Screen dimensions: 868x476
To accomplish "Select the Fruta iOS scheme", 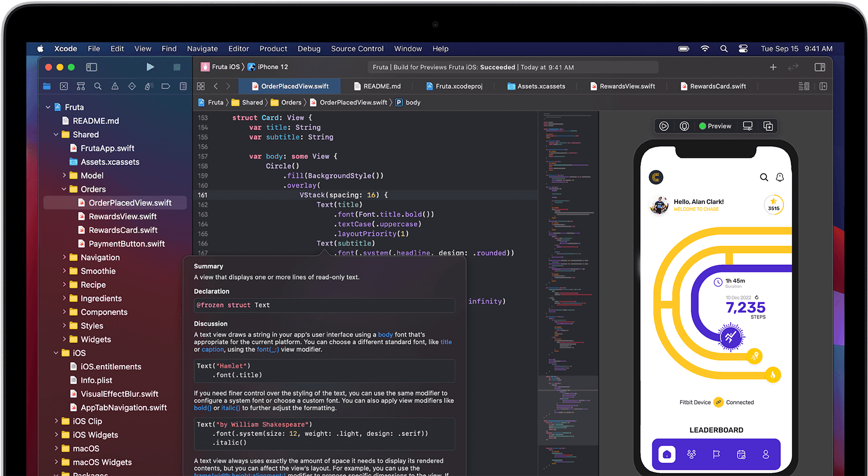I will (x=220, y=67).
